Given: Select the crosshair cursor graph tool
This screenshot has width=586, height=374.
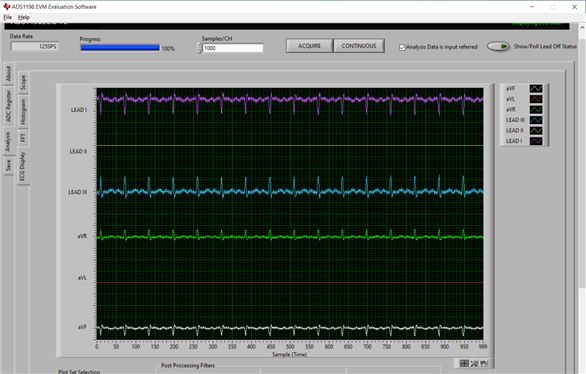Looking at the screenshot, I should 464,363.
